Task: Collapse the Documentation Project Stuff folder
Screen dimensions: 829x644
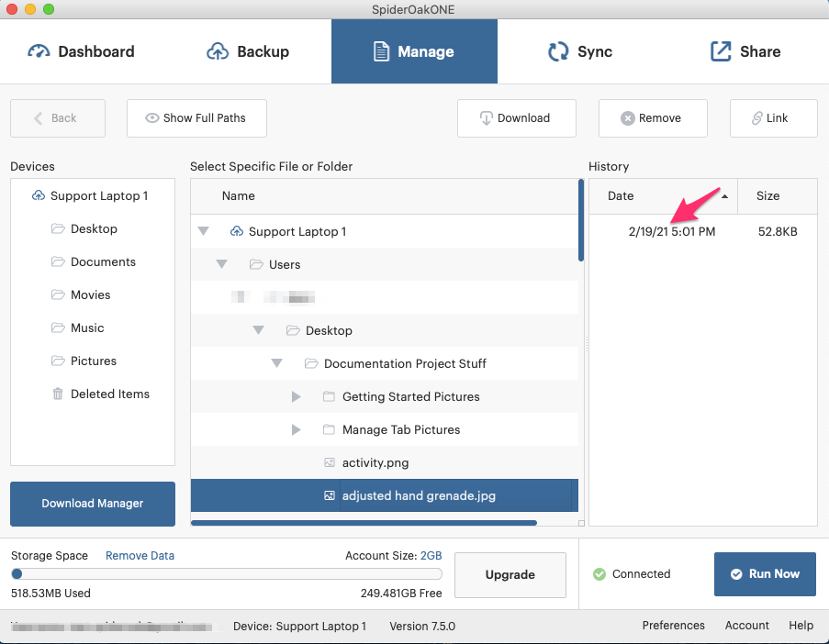Action: (276, 364)
